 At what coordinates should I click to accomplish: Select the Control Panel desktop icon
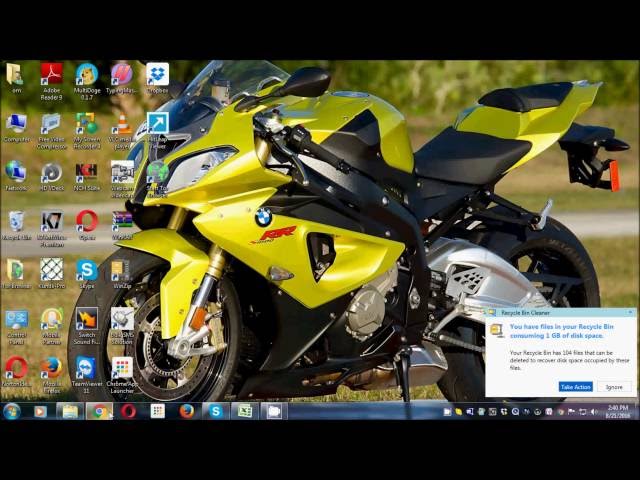[16, 327]
